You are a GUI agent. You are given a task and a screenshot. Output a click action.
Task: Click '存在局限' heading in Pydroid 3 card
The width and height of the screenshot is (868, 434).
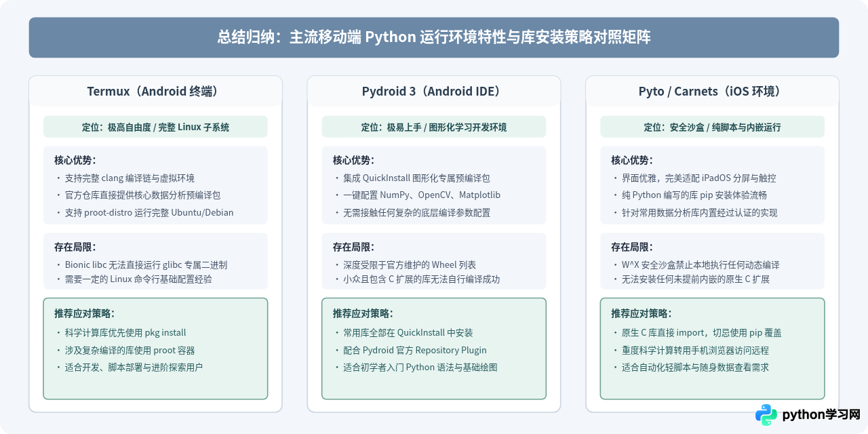(x=353, y=247)
